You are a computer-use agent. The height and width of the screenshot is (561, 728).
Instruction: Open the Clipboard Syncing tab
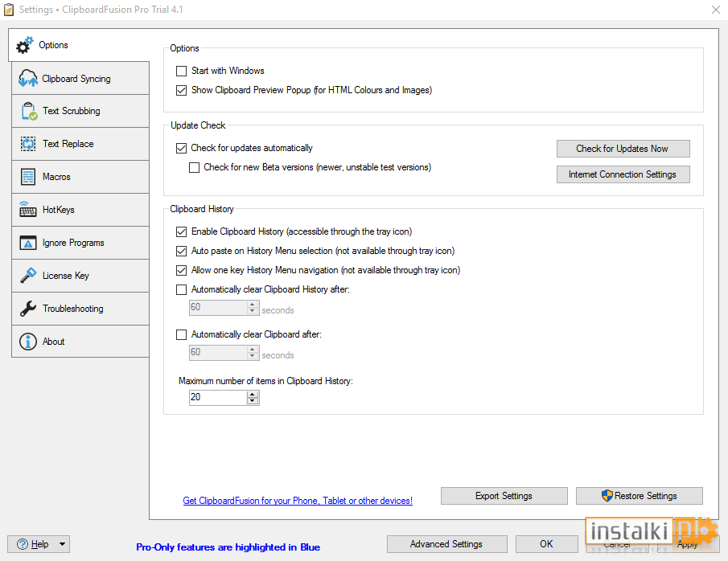coord(80,79)
